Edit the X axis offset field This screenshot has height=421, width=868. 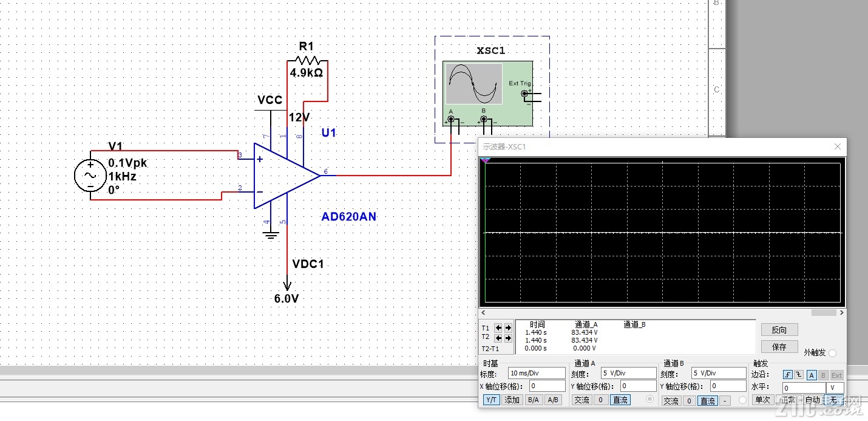click(548, 386)
